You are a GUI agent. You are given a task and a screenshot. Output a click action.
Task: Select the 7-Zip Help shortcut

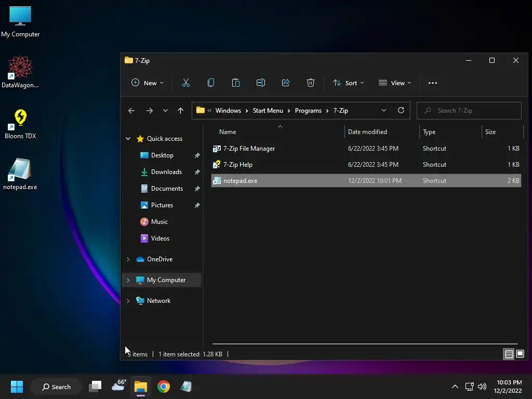(366, 165)
